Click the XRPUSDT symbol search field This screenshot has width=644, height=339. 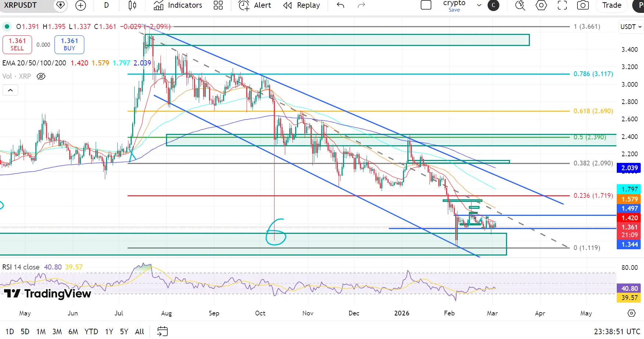click(26, 5)
